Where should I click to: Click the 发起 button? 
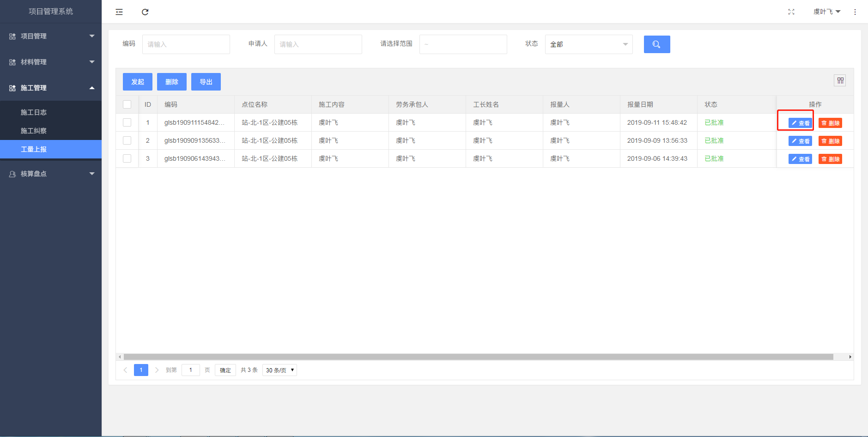[x=138, y=82]
